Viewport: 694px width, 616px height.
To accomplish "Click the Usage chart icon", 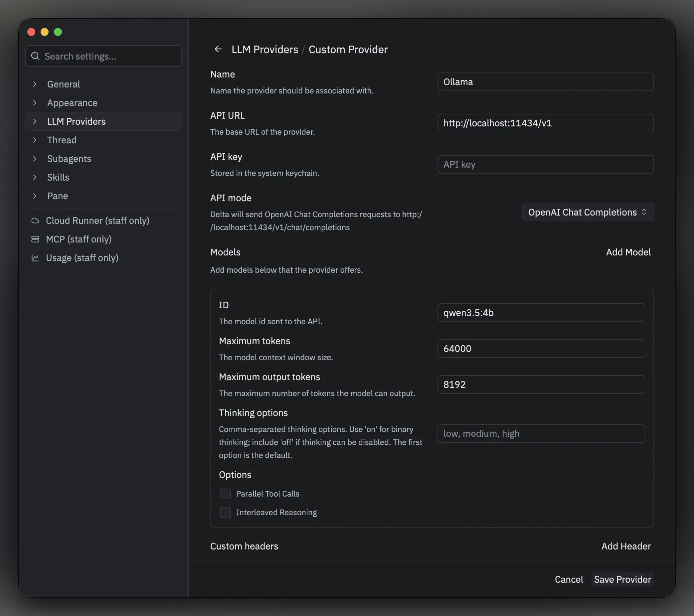I will click(35, 258).
